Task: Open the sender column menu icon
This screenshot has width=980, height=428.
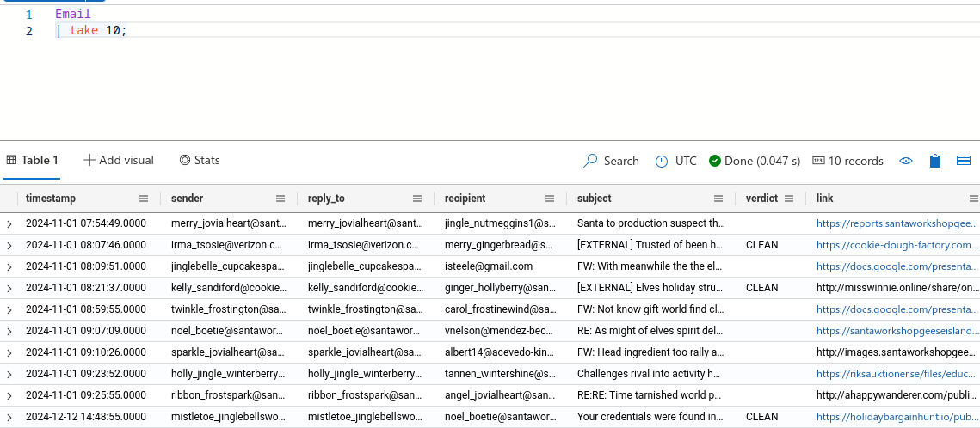Action: (280, 199)
